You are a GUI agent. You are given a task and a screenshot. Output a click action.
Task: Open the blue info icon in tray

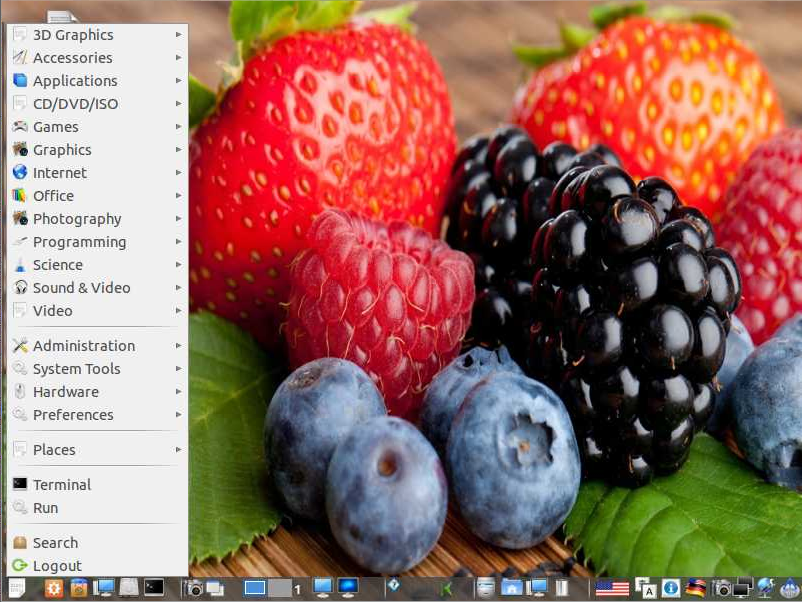point(671,589)
